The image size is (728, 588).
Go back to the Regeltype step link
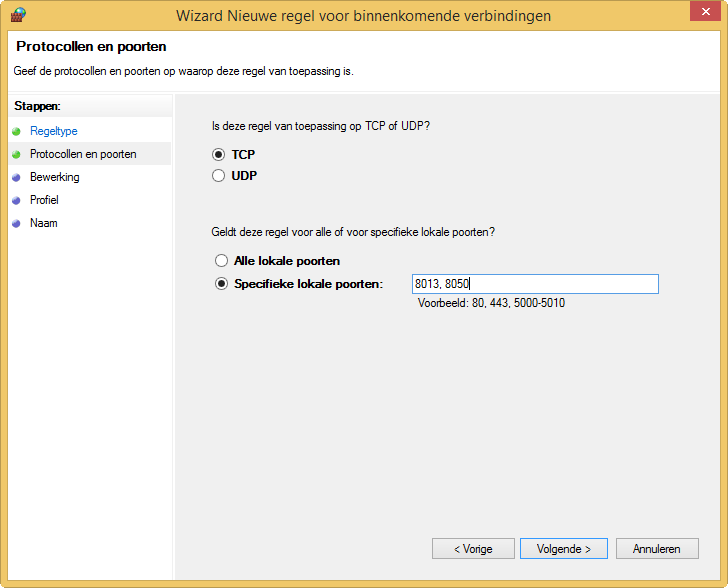53,131
